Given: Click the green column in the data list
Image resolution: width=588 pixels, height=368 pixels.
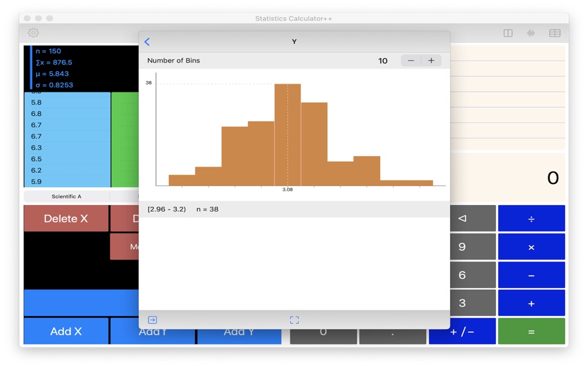Looking at the screenshot, I should coord(125,139).
